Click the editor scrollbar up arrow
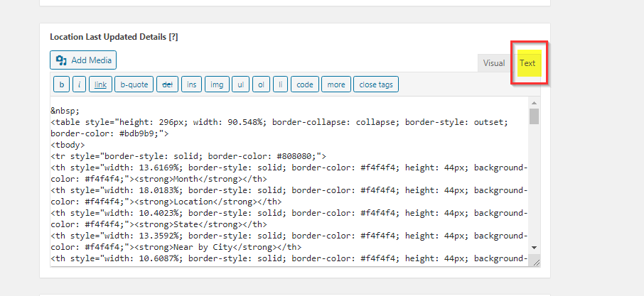 click(x=534, y=102)
